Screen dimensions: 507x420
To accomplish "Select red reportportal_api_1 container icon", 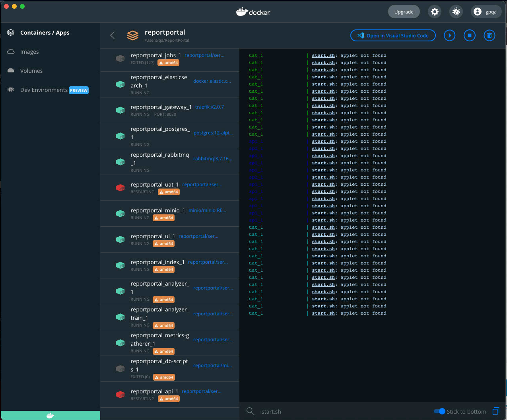I will (x=120, y=395).
